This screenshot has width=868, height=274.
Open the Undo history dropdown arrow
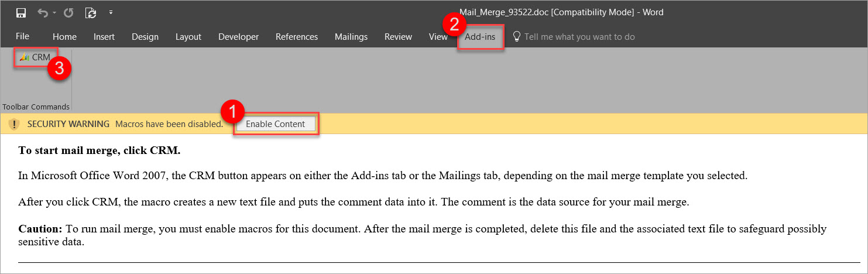[54, 12]
